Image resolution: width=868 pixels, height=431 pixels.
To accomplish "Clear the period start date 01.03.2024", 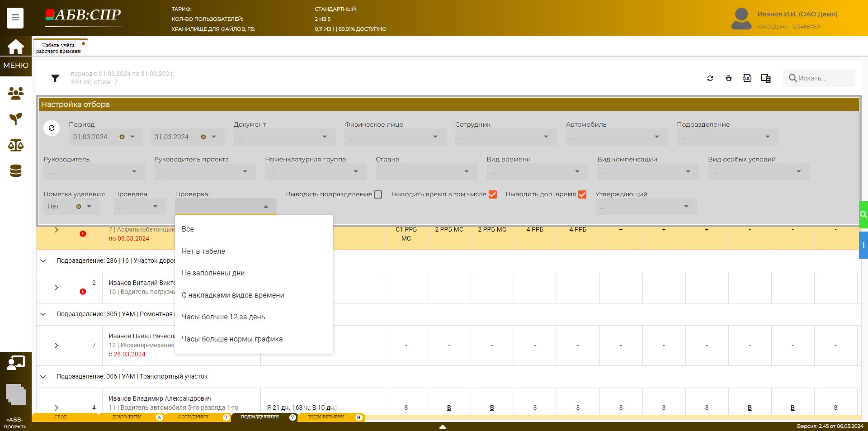I will (x=122, y=137).
